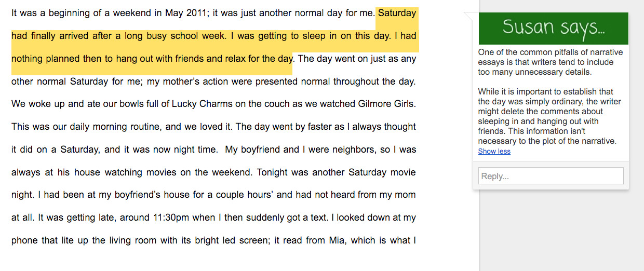Screen dimensions: 644x271
Task: Select the green "Susan says..." comment header
Action: click(x=553, y=28)
